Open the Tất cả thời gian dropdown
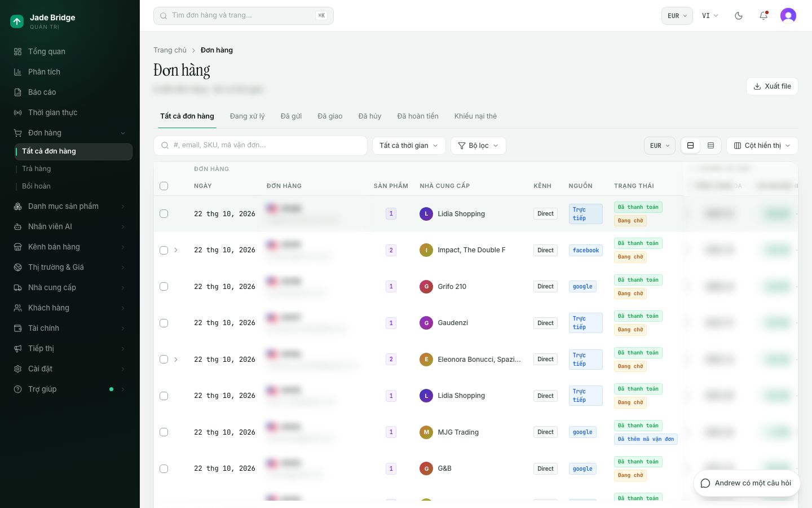 (x=409, y=146)
